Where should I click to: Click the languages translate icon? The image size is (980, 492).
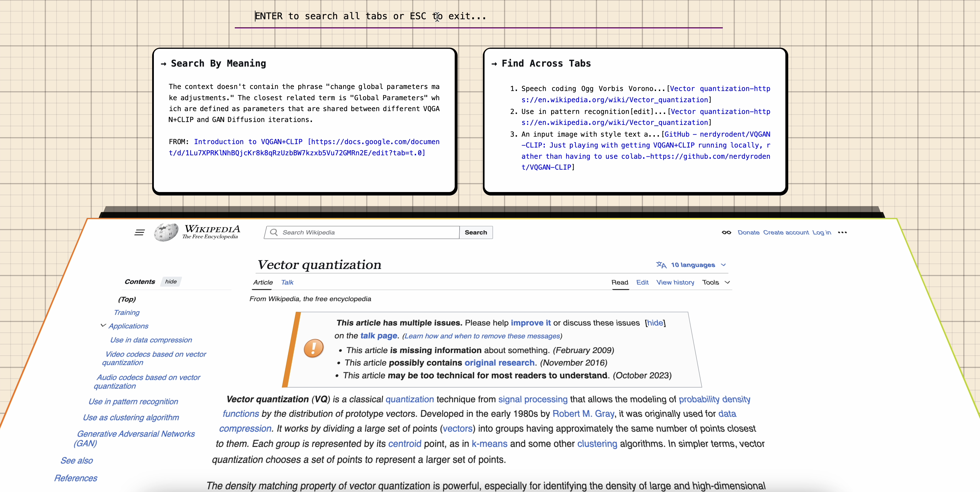click(x=661, y=265)
